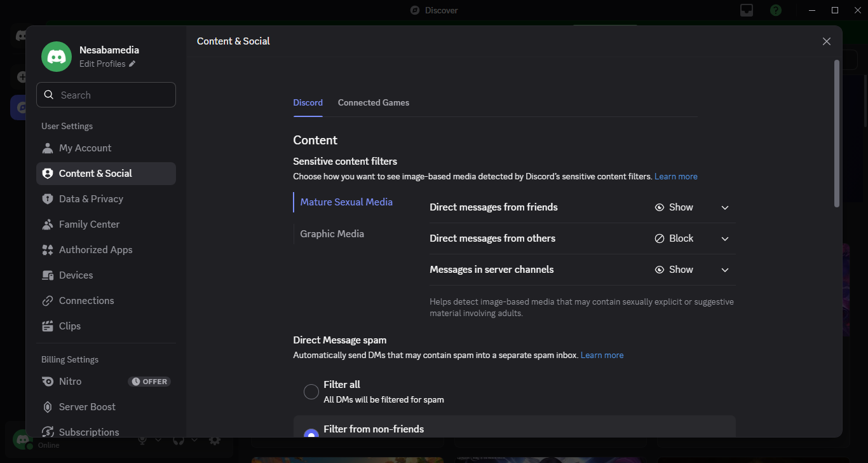Click the Data & Privacy shield icon

[48, 199]
